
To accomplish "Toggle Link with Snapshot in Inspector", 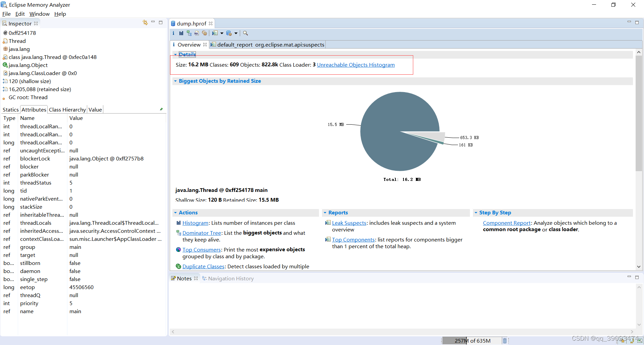I will tap(145, 22).
